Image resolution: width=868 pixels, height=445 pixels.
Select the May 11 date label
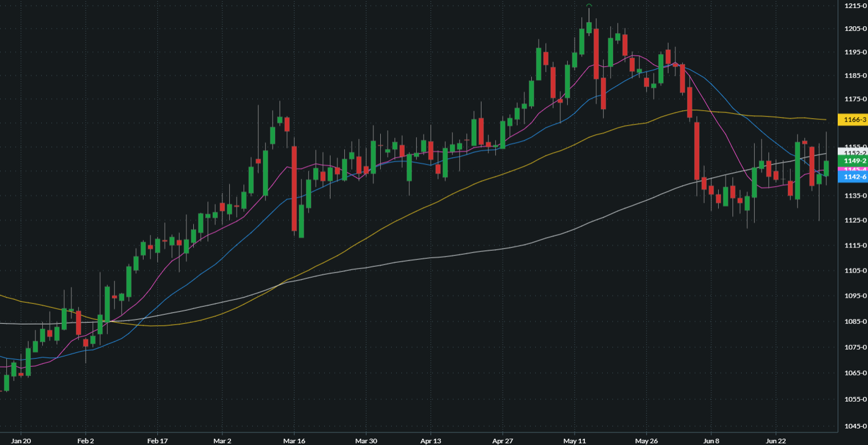(574, 441)
